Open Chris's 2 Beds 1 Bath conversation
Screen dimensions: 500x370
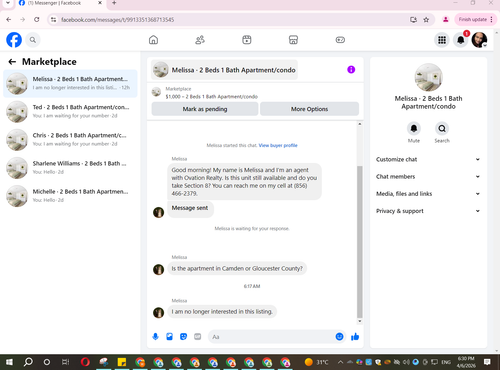tap(70, 140)
